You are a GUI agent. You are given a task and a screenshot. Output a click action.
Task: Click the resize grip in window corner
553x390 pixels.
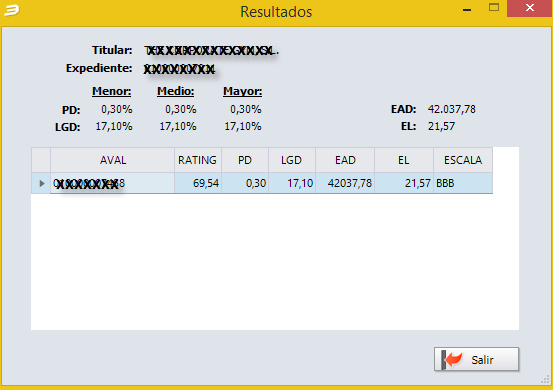pos(545,379)
